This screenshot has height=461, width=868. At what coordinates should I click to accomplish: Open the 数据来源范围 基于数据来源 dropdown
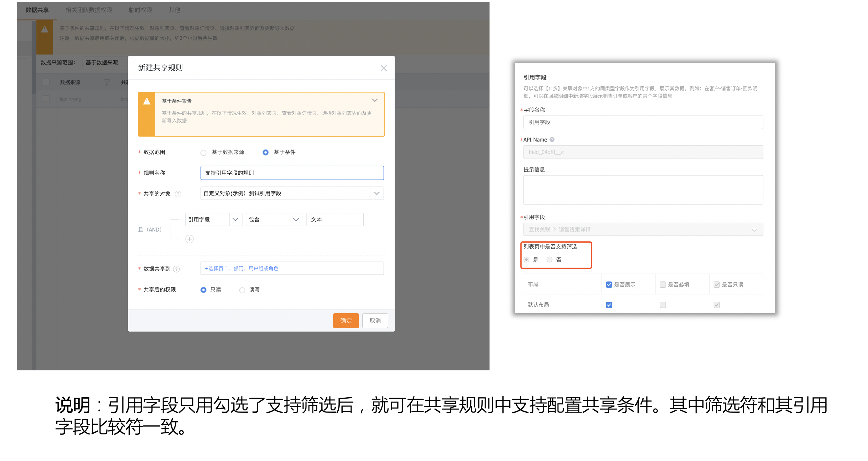pyautogui.click(x=105, y=63)
